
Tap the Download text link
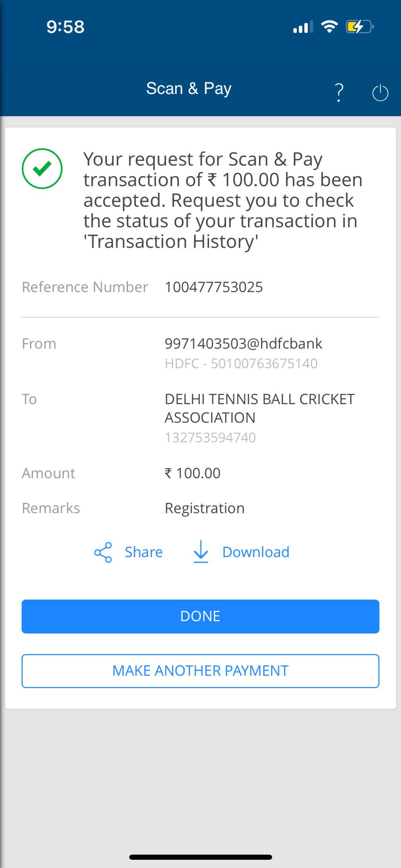click(x=256, y=552)
